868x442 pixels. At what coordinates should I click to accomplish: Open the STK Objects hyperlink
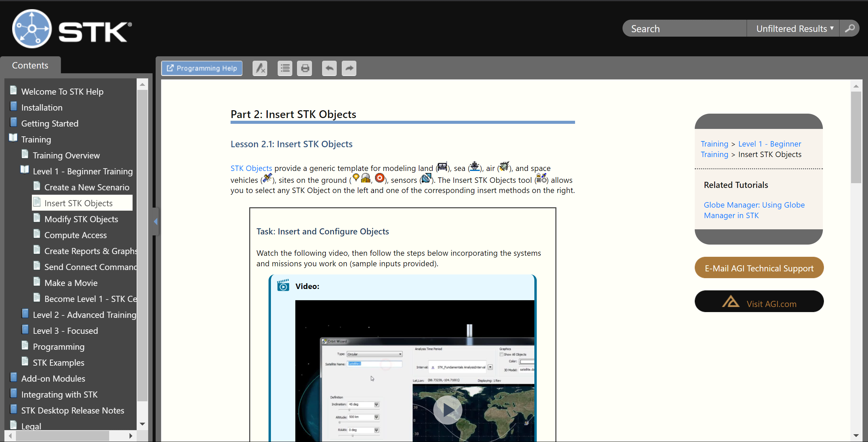[x=251, y=168]
